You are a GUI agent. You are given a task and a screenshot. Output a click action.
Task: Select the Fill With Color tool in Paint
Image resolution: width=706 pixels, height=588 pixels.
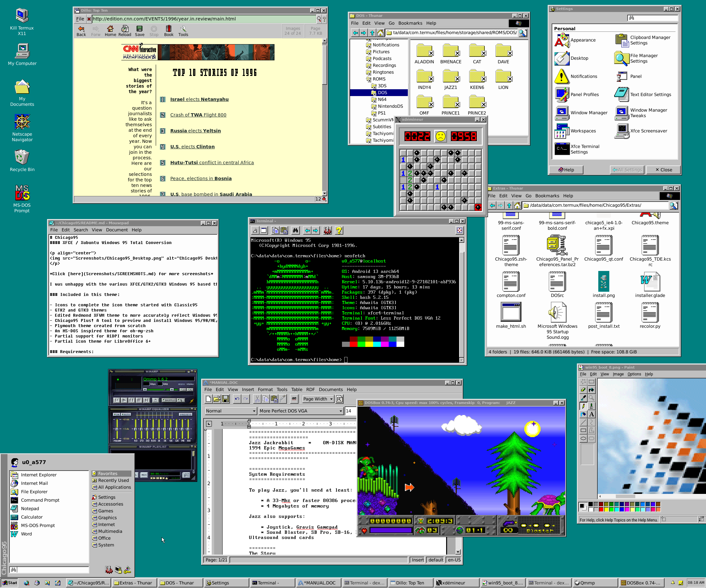[x=591, y=390]
